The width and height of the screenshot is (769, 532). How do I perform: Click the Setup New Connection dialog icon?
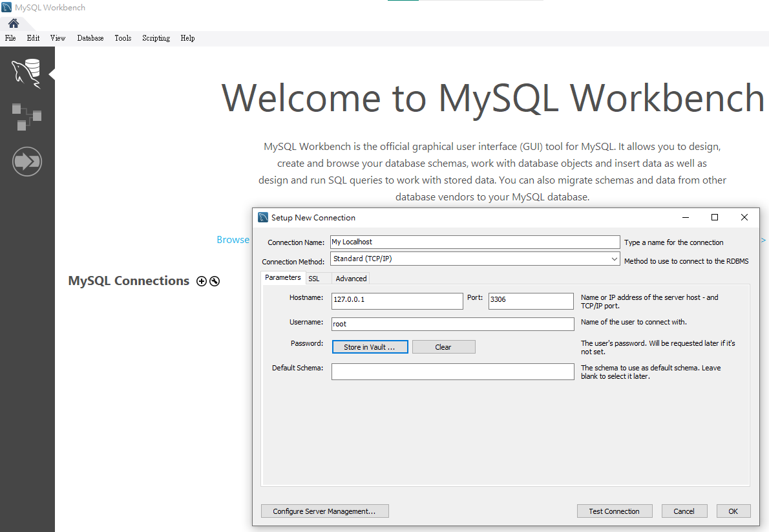tap(264, 217)
